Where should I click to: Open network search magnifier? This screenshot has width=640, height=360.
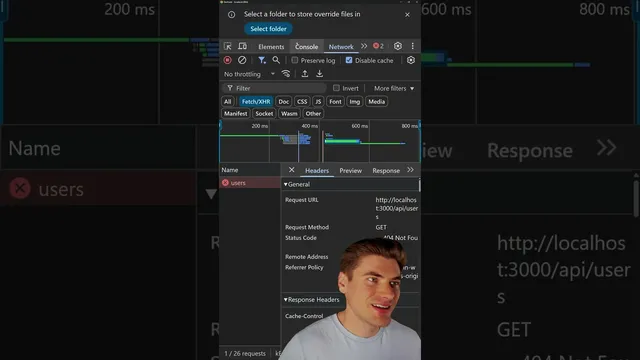pos(276,60)
